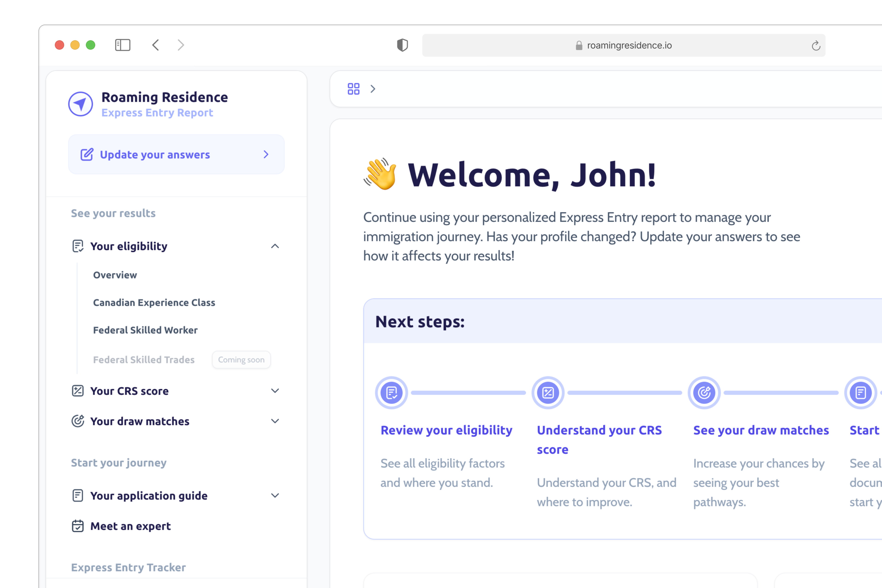Reload page using the refresh icon
This screenshot has height=588, width=882.
pyautogui.click(x=816, y=46)
